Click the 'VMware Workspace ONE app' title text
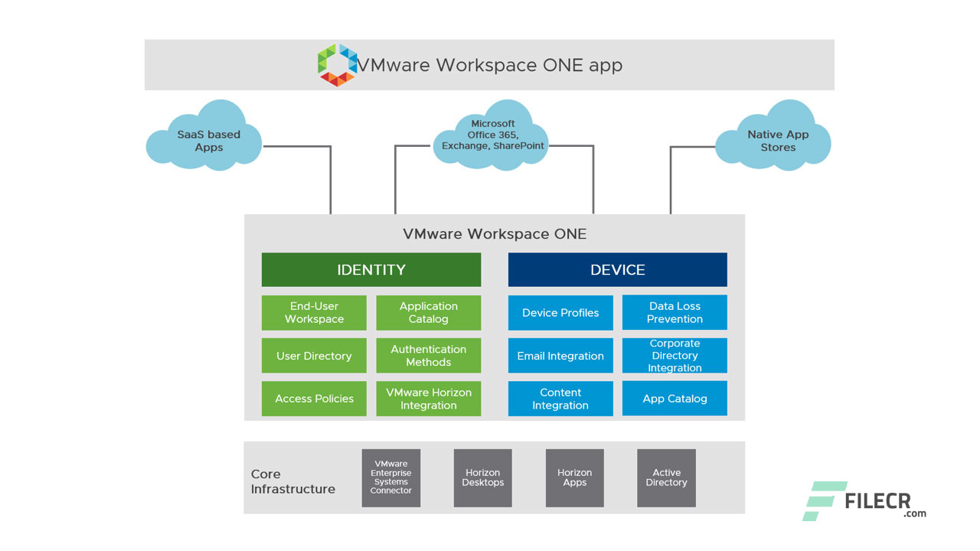The height and width of the screenshot is (551, 980). 490,65
